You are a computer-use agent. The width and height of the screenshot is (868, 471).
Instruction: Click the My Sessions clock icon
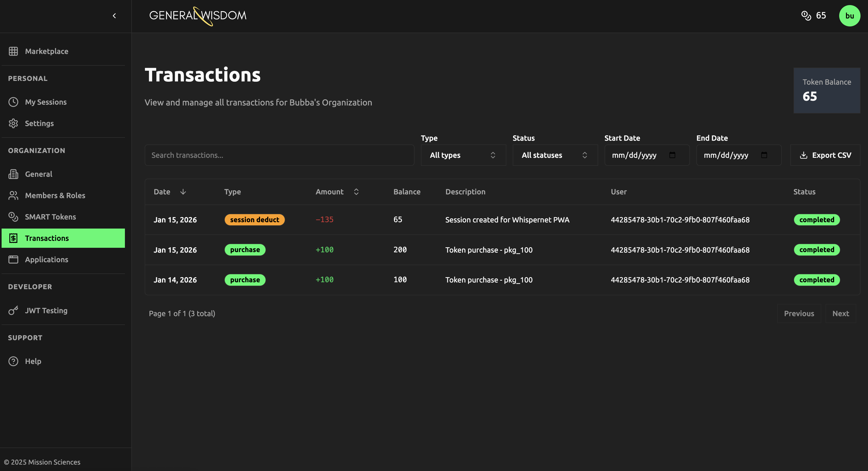coord(13,102)
